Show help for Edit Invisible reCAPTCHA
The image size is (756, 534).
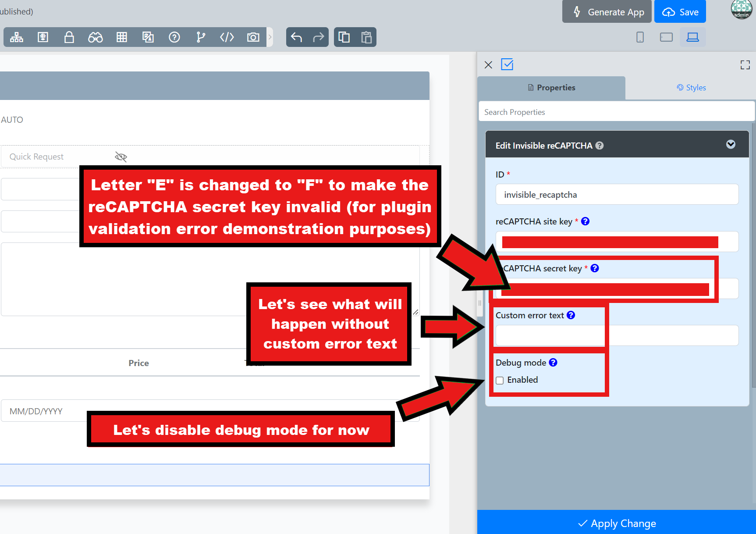[x=600, y=146]
